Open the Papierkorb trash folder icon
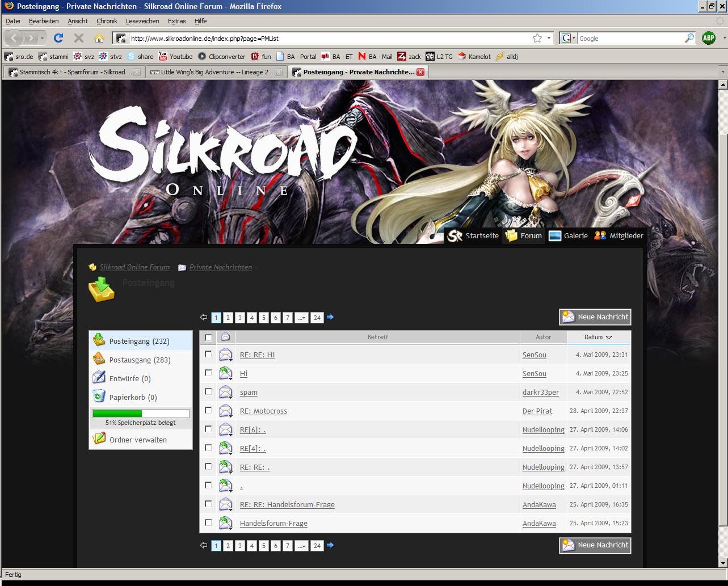 coord(99,397)
